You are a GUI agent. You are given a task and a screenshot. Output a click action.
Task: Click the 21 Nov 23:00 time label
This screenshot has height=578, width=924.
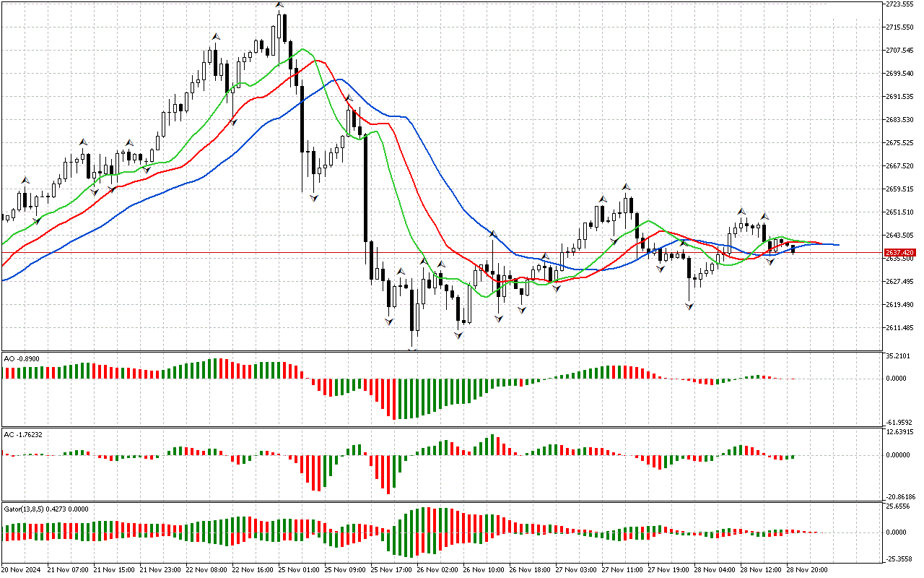point(160,570)
